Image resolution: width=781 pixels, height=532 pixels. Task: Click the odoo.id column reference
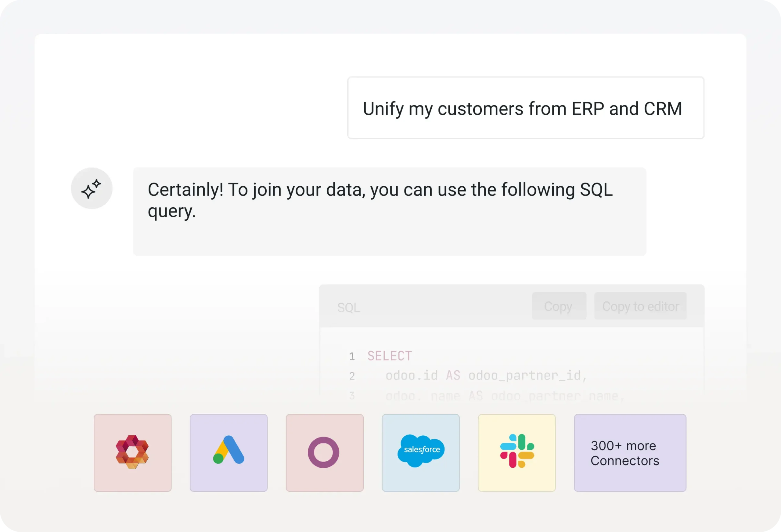412,376
